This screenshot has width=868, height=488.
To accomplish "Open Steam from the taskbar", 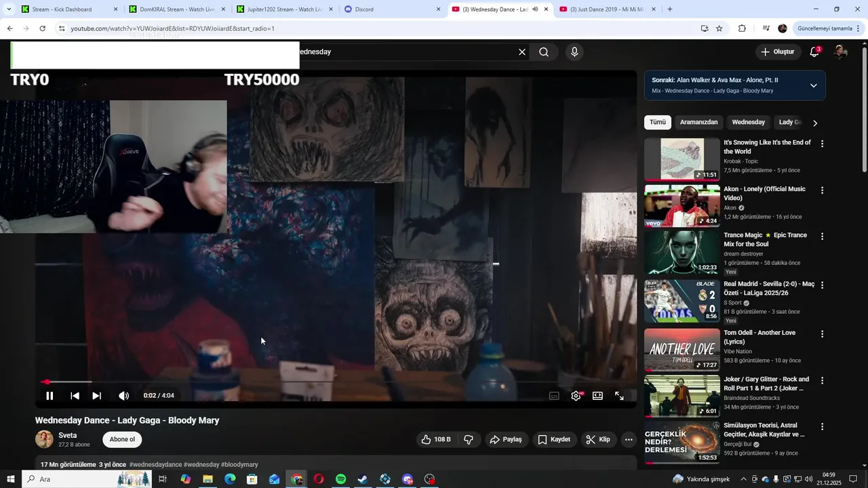I will [363, 479].
